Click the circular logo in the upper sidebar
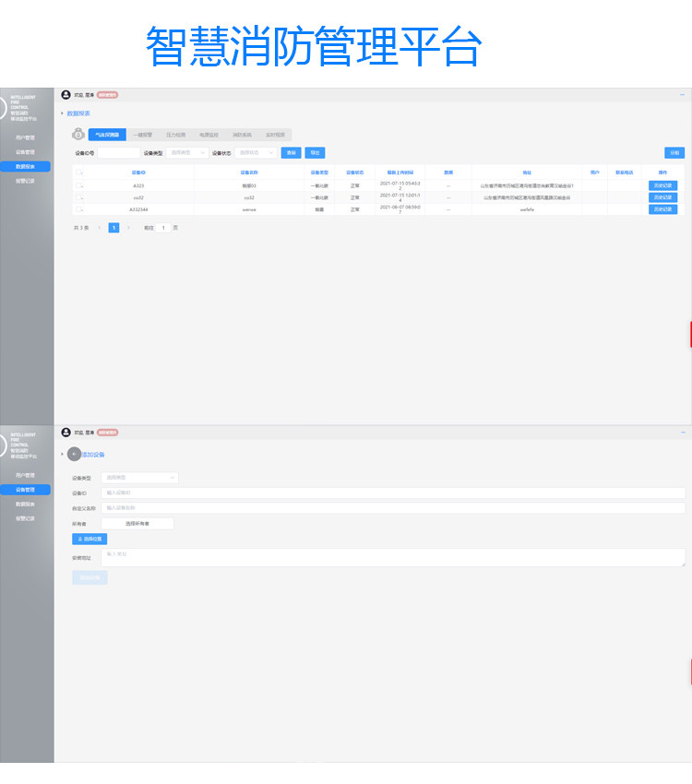Image resolution: width=692 pixels, height=784 pixels. [2, 108]
